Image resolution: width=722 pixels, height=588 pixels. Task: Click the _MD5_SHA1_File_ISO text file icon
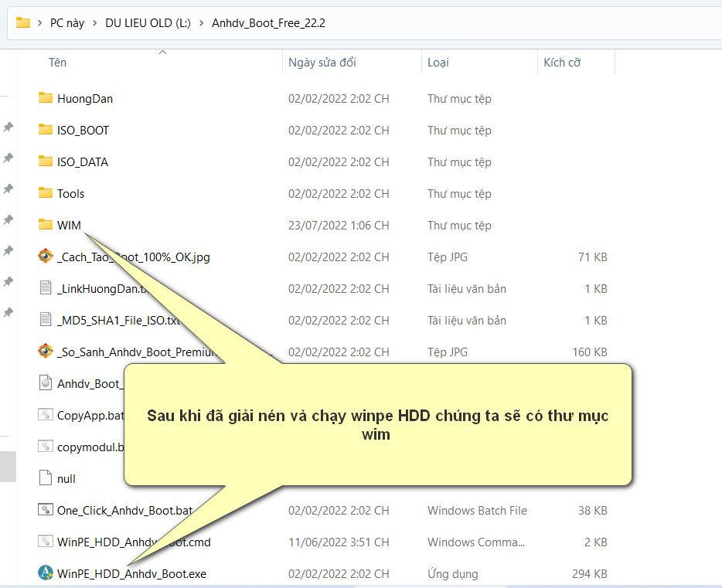point(46,320)
